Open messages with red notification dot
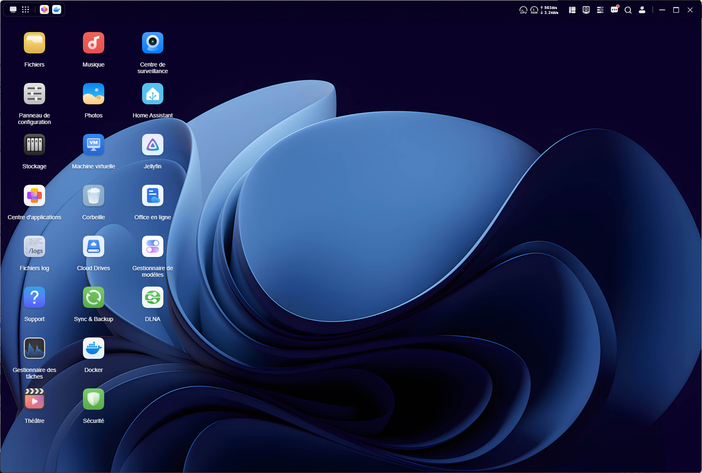This screenshot has height=473, width=702. click(x=614, y=9)
